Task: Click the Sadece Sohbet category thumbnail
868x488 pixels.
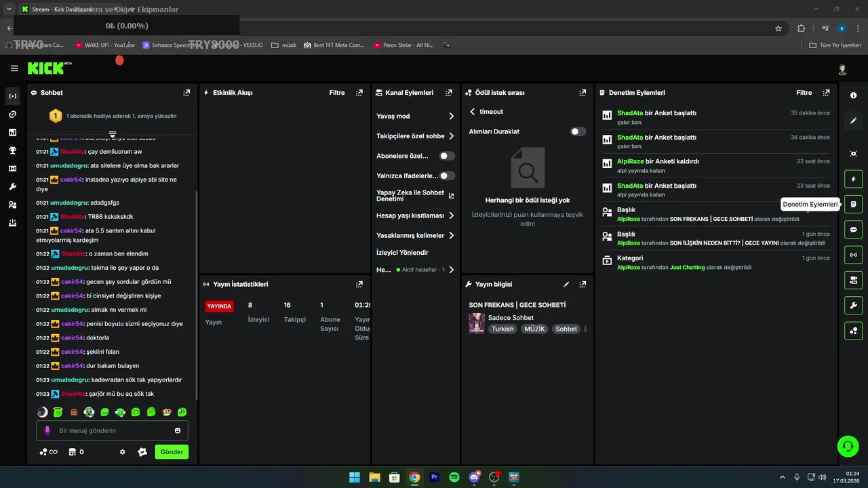Action: [477, 323]
